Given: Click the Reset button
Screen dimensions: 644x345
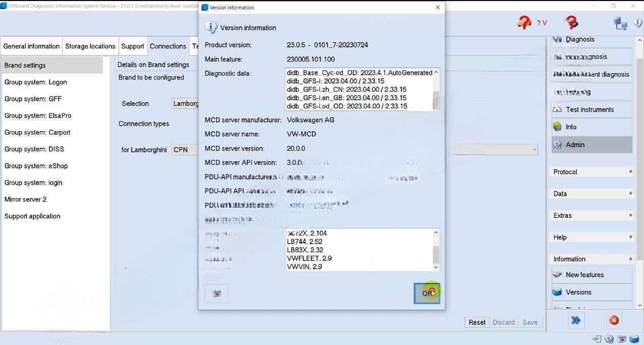Looking at the screenshot, I should [477, 322].
